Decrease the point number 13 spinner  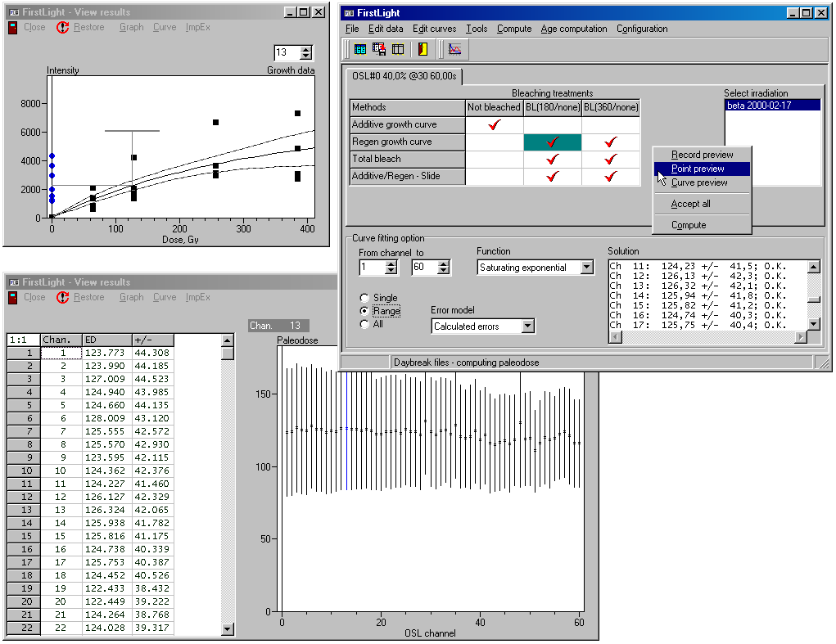coord(306,56)
